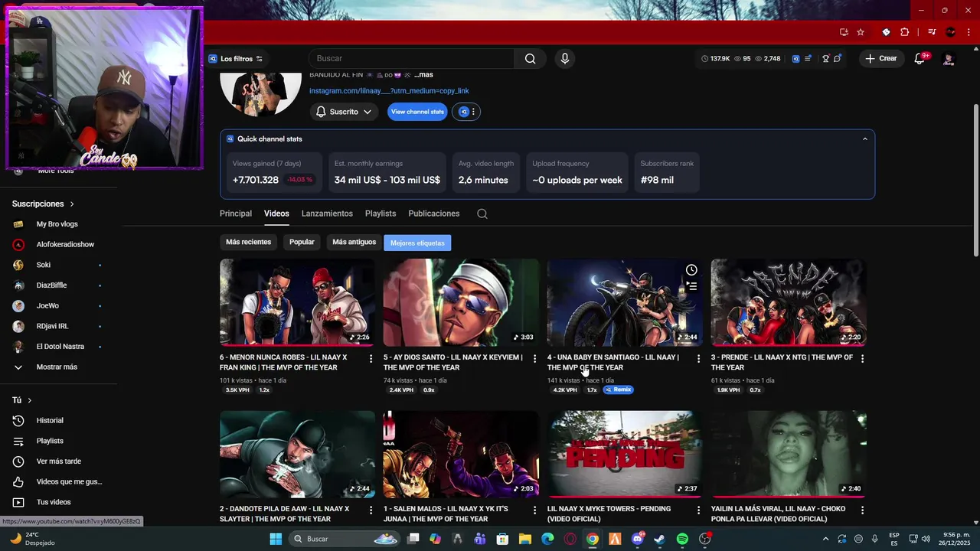Screen dimensions: 980x551
Task: Open the Lanzamientos tab
Action: point(327,214)
